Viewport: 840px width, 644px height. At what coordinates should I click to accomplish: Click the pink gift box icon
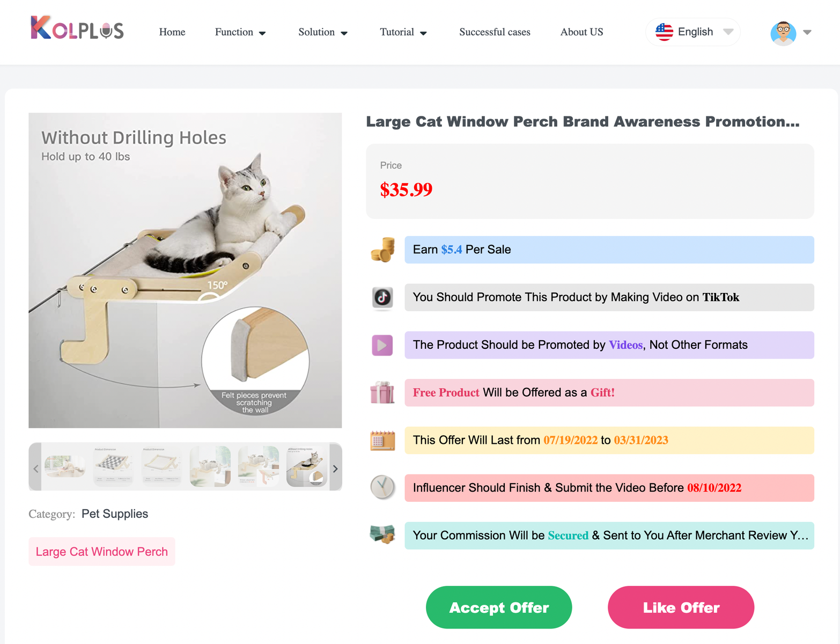point(382,392)
